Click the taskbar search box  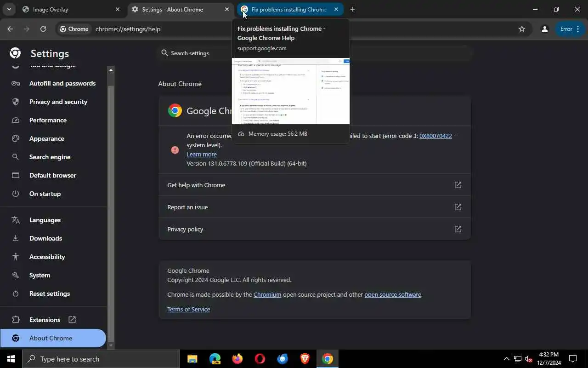coord(101,359)
